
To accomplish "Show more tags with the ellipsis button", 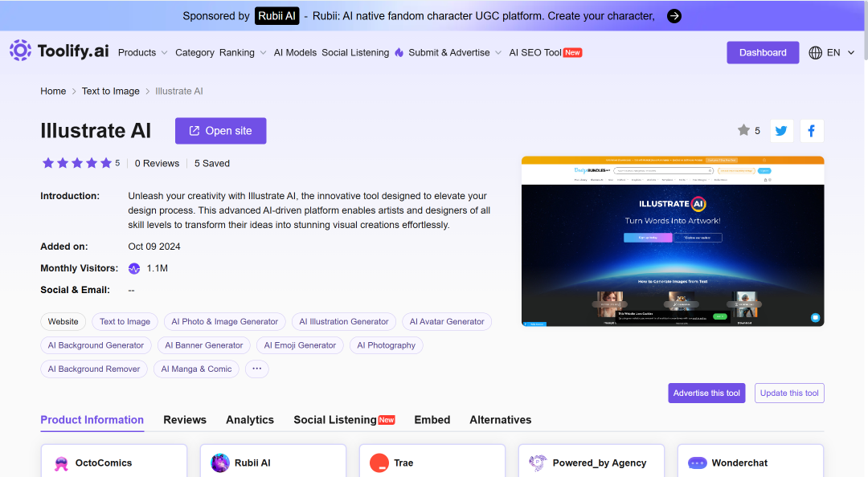I will [257, 369].
